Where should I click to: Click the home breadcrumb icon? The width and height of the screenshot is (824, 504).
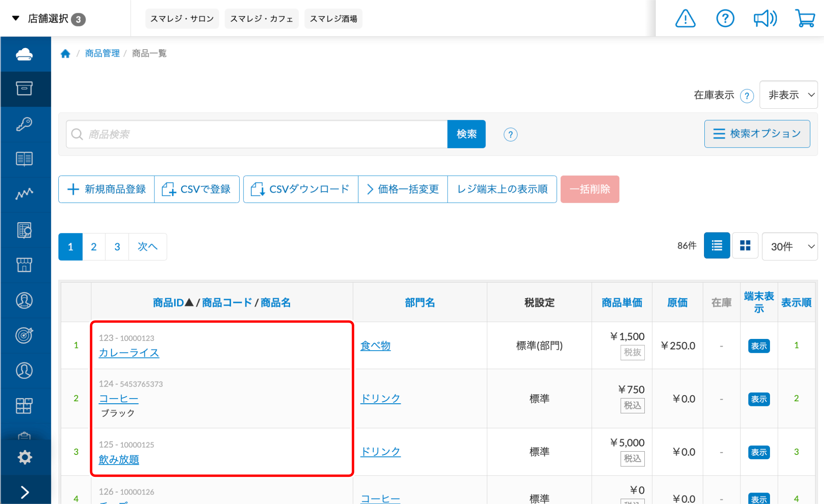[x=66, y=54]
